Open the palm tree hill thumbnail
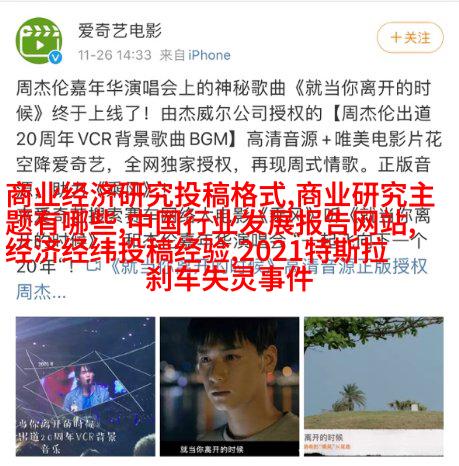This screenshot has width=459, height=466. tap(374, 386)
